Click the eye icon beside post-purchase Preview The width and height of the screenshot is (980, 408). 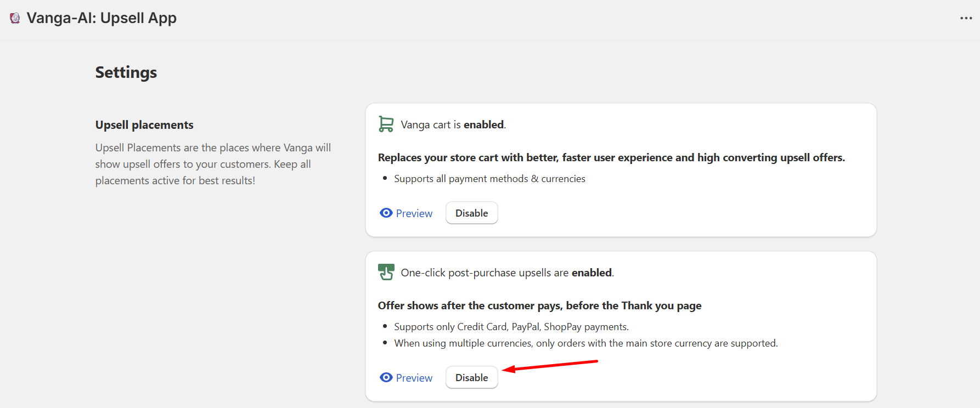tap(386, 377)
